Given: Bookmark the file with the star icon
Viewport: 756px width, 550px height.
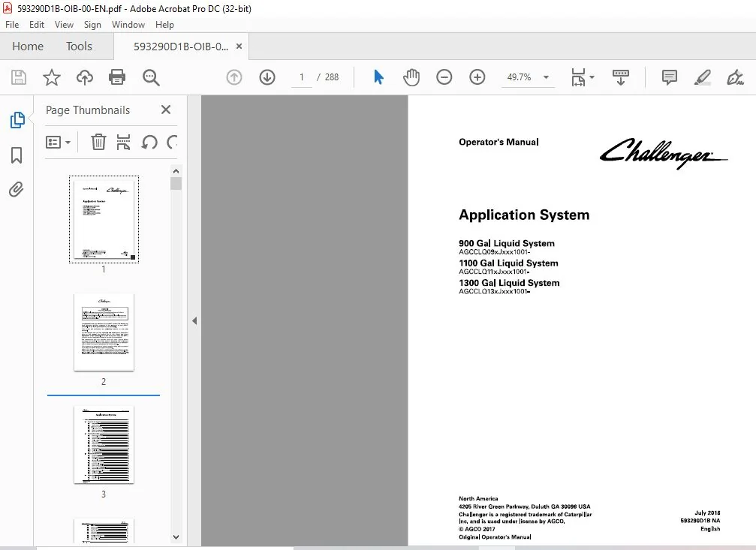Looking at the screenshot, I should click(52, 77).
